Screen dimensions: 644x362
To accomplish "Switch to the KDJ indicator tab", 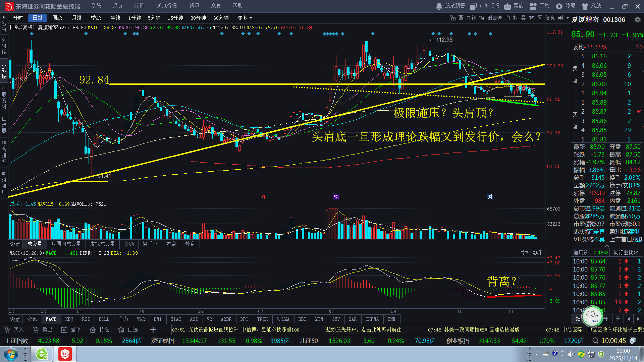I will tap(69, 319).
